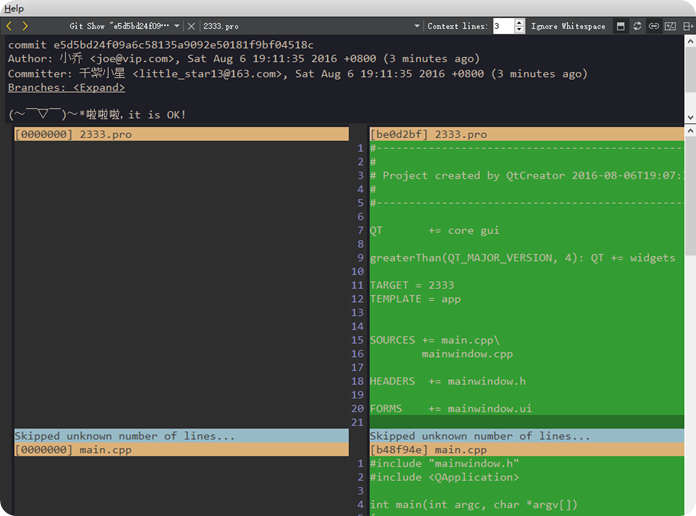Image resolution: width=696 pixels, height=516 pixels.
Task: Click right 'Skipped unknown number of lines...'
Action: (x=526, y=436)
